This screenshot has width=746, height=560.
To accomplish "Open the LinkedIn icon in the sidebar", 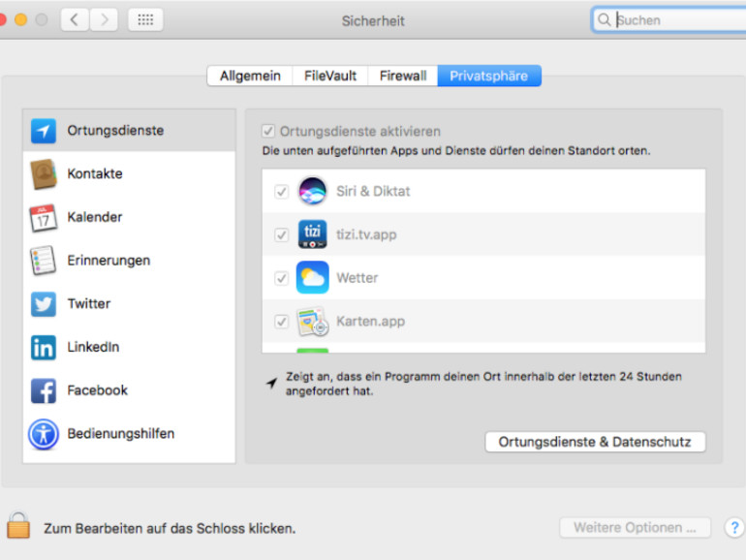I will (44, 347).
